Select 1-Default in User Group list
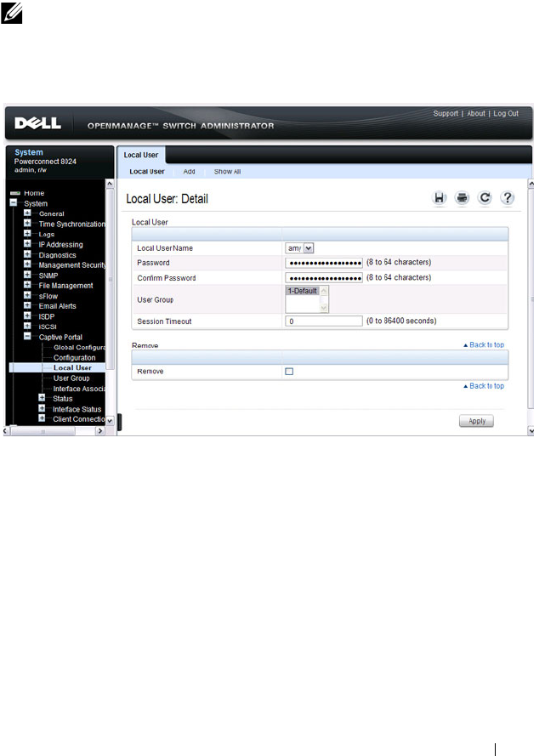Image resolution: width=545 pixels, height=756 pixels. coord(302,291)
